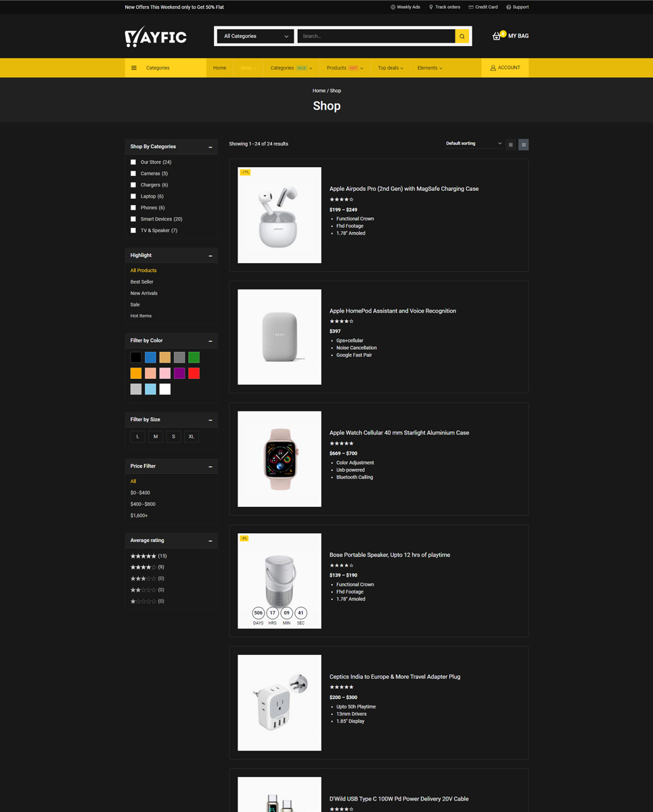Open the shopping bag cart icon
This screenshot has height=812, width=653.
click(x=497, y=36)
